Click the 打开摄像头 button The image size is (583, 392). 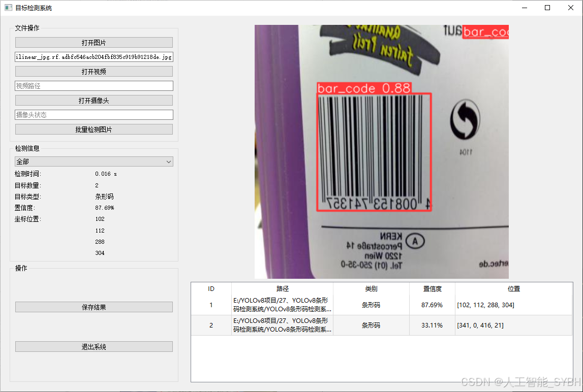pyautogui.click(x=94, y=101)
